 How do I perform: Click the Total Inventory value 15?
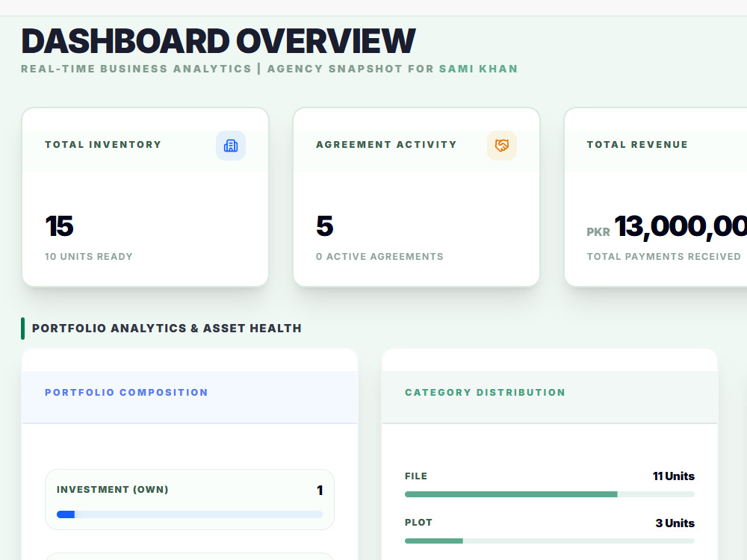coord(60,225)
